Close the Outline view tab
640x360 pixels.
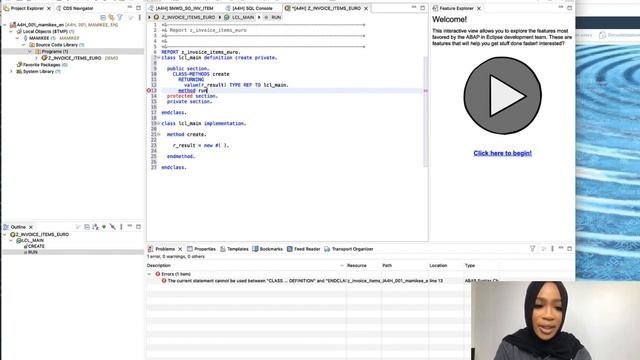[x=31, y=227]
